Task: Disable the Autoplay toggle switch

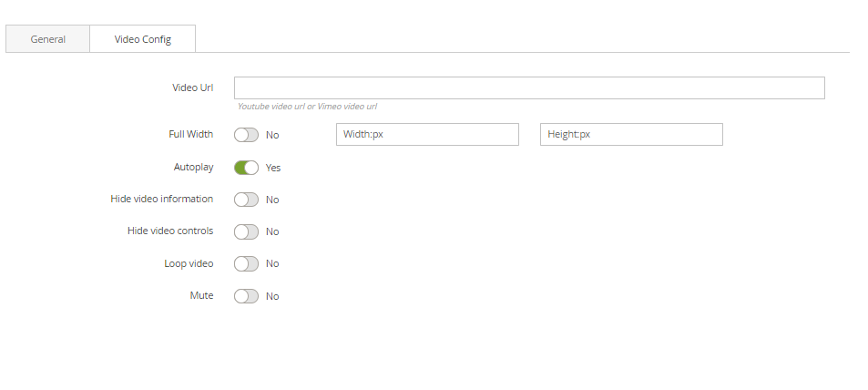Action: click(247, 168)
